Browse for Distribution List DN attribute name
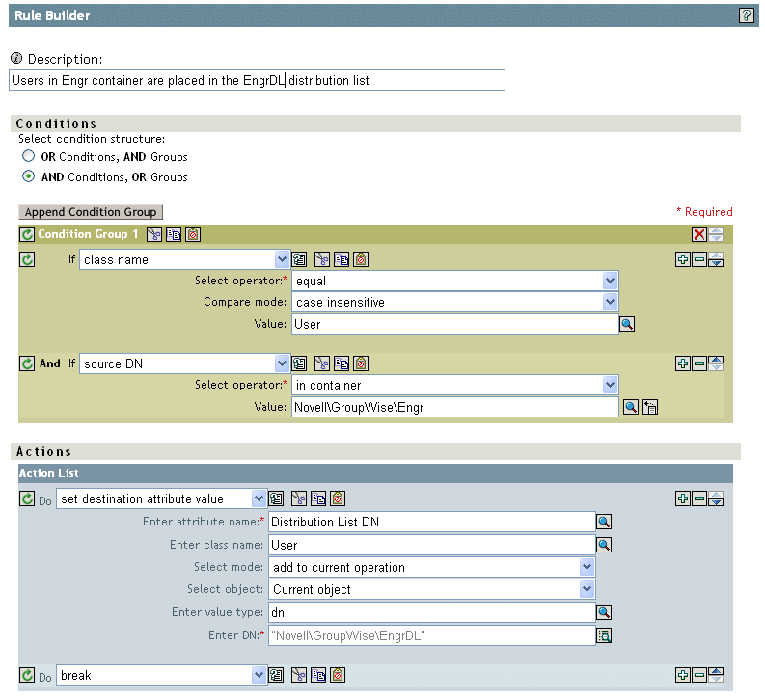This screenshot has height=700, width=765. coord(605,523)
